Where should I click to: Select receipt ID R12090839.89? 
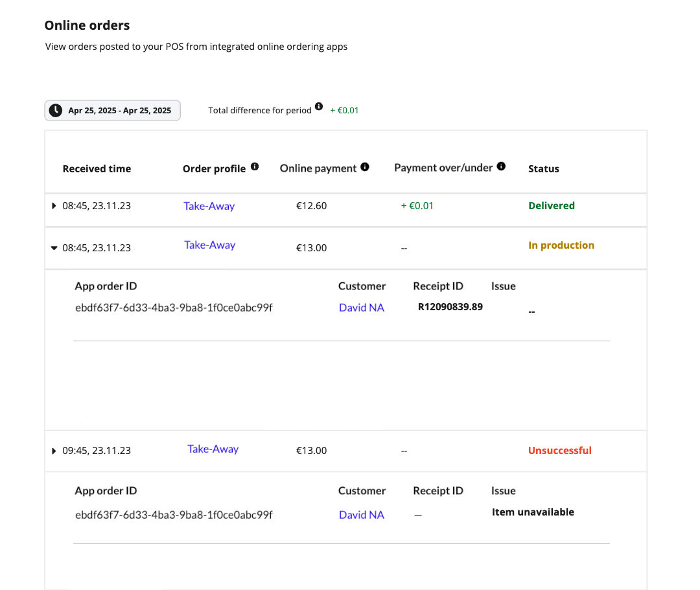coord(450,306)
